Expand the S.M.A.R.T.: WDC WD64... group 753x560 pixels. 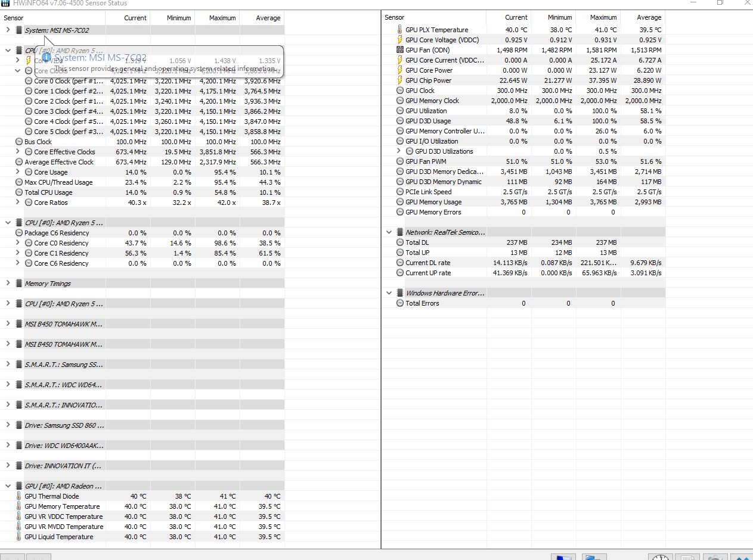pyautogui.click(x=8, y=384)
